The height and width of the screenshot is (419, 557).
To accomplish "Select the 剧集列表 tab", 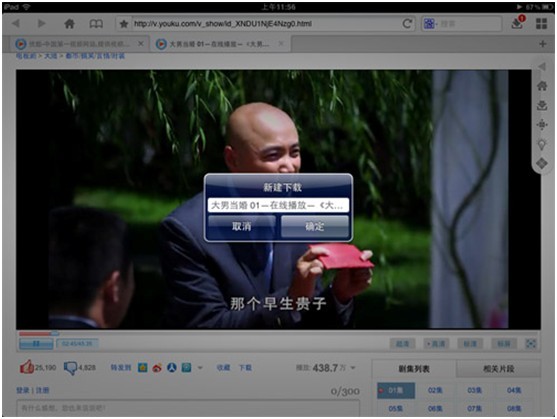I will tap(414, 369).
